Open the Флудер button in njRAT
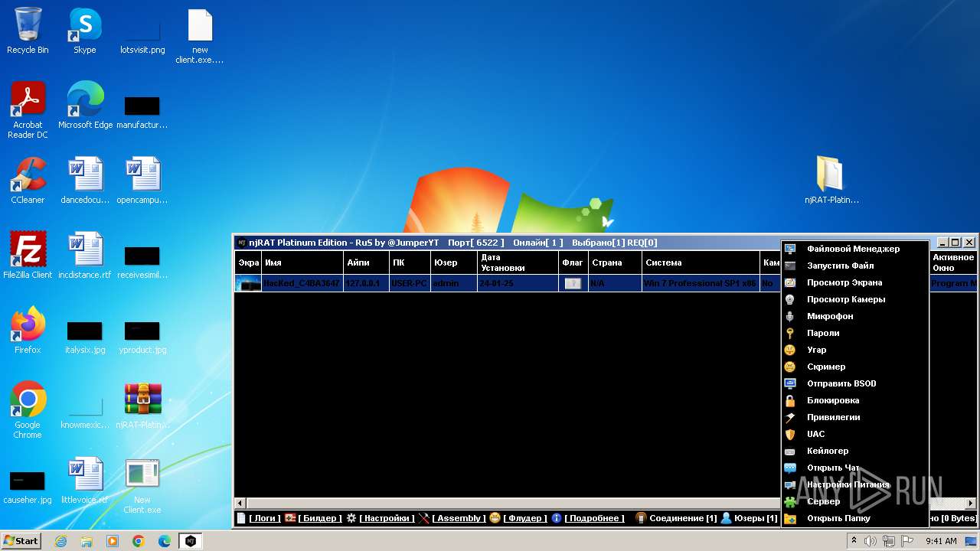The image size is (980, 551). [x=518, y=518]
